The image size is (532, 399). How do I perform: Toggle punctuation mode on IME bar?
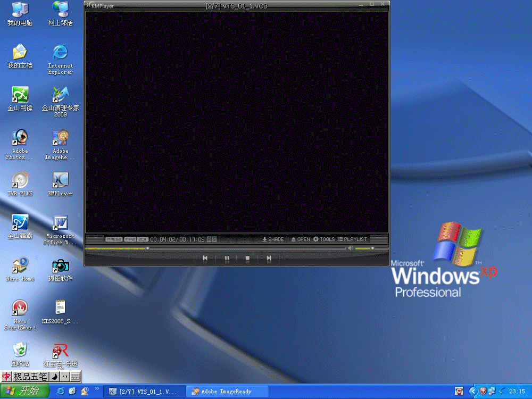pos(64,376)
